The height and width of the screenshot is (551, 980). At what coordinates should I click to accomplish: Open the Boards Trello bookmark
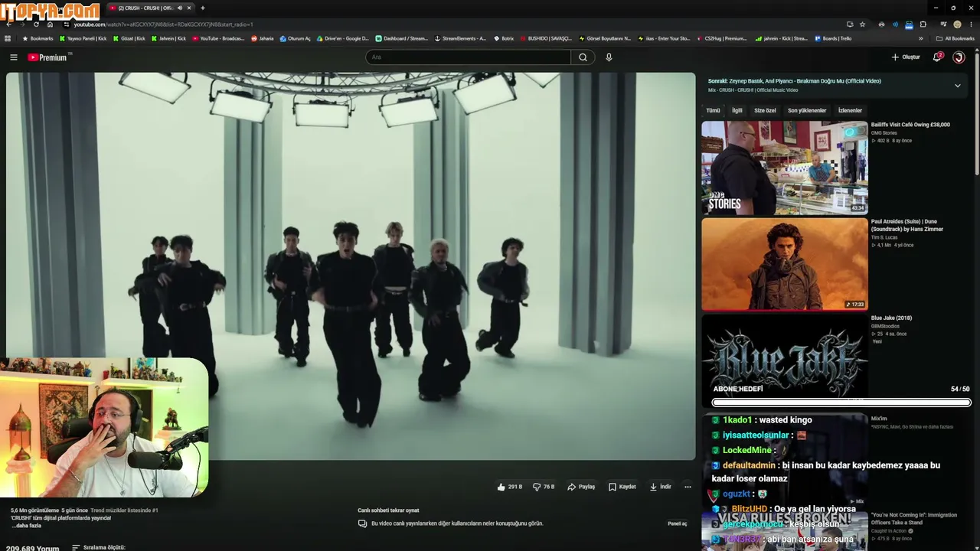(x=833, y=38)
